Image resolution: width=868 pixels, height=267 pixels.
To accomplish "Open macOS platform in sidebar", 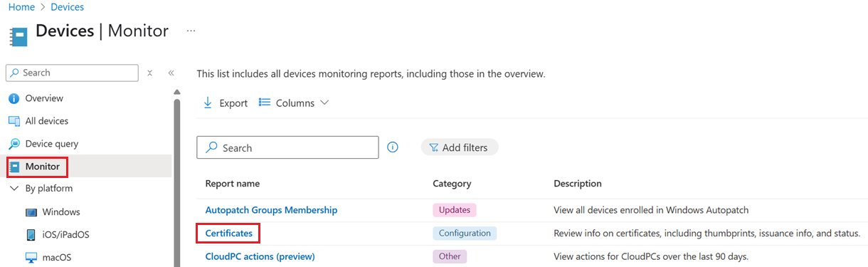I will pos(57,257).
